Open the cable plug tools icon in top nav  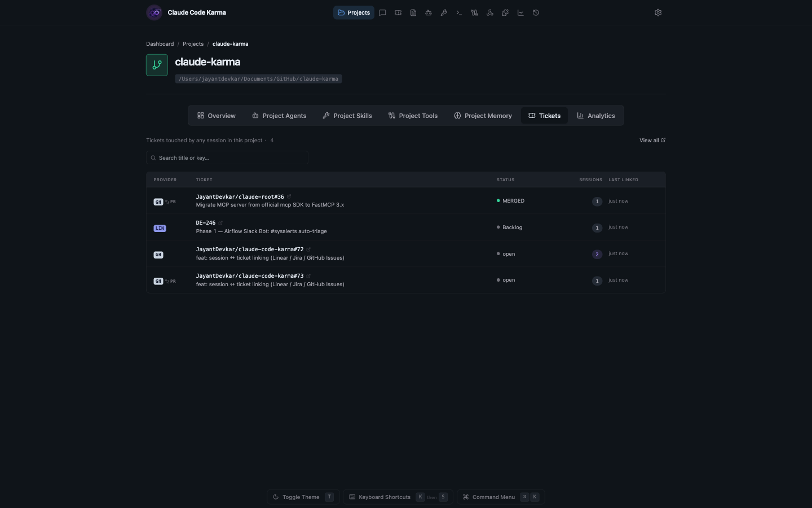pyautogui.click(x=474, y=12)
